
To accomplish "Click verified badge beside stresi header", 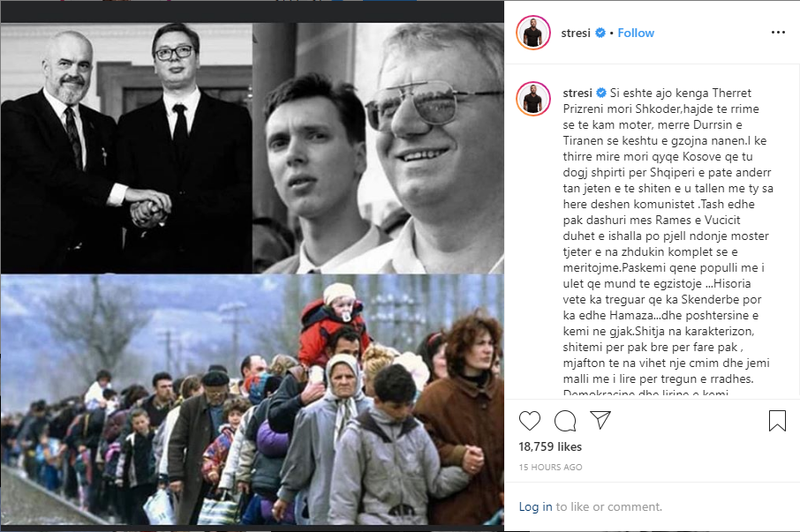I will coord(600,33).
